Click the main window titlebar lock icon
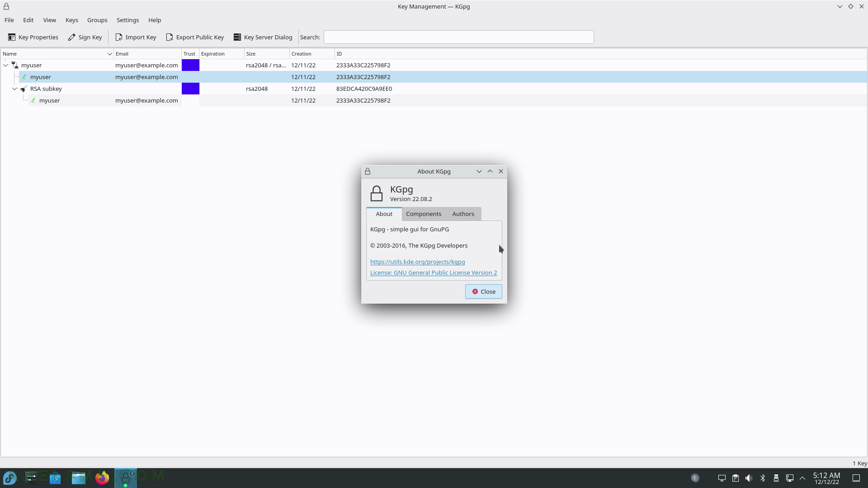 [x=6, y=6]
